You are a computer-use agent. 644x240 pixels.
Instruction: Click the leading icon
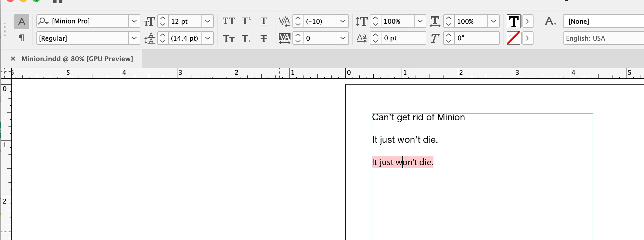pos(149,38)
